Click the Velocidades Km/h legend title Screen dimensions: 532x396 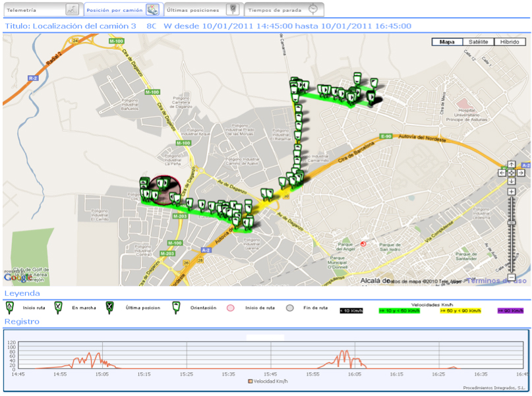(x=432, y=305)
